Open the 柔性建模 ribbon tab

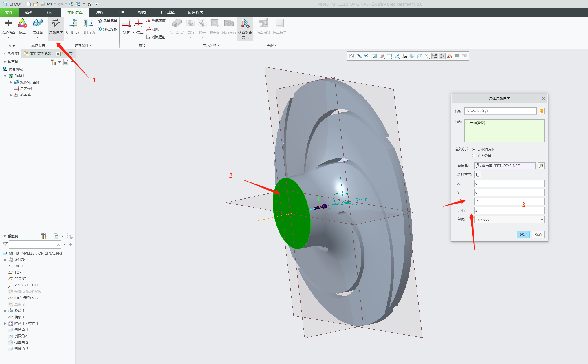tap(167, 12)
